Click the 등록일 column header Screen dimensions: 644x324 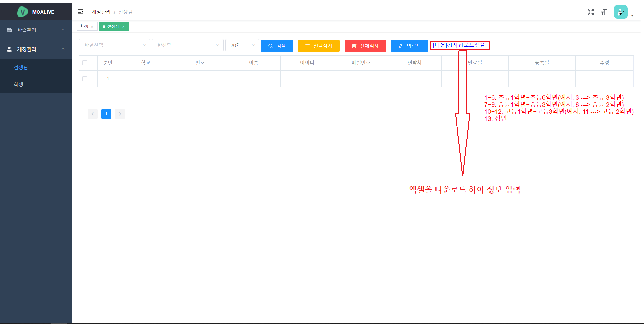click(542, 63)
